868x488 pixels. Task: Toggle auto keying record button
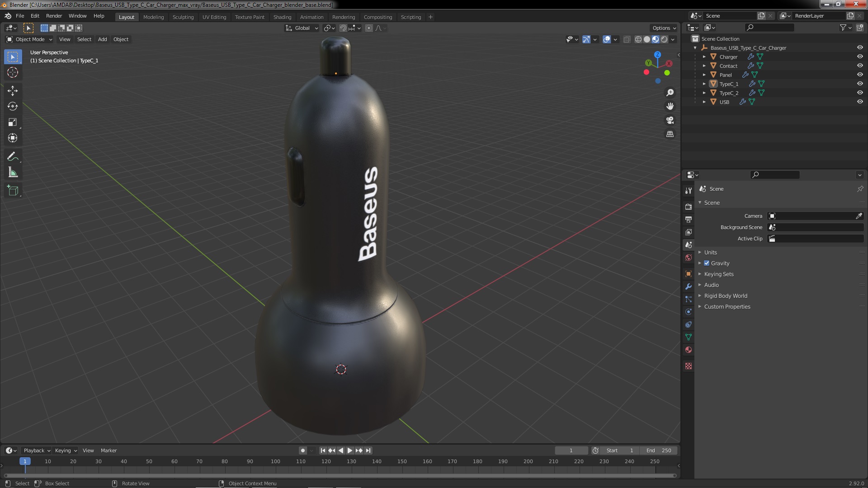pyautogui.click(x=302, y=450)
